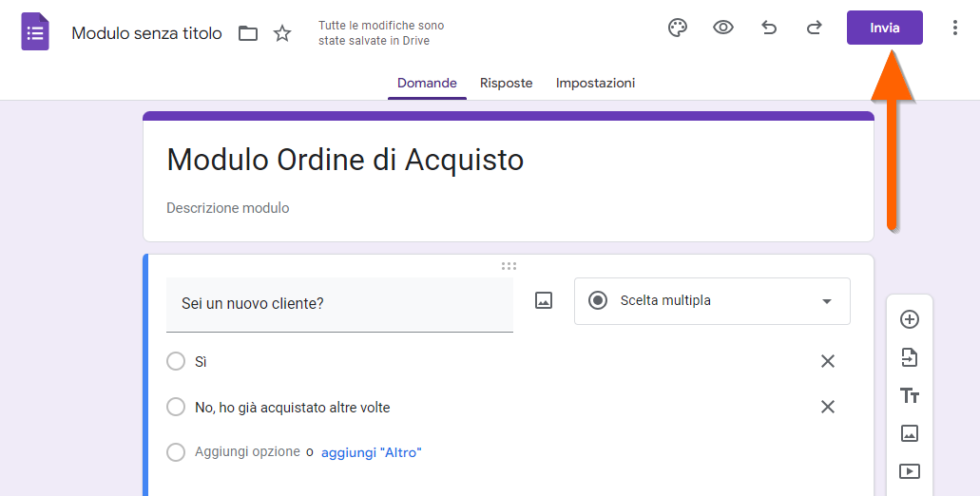Click the redo arrow icon

click(815, 28)
